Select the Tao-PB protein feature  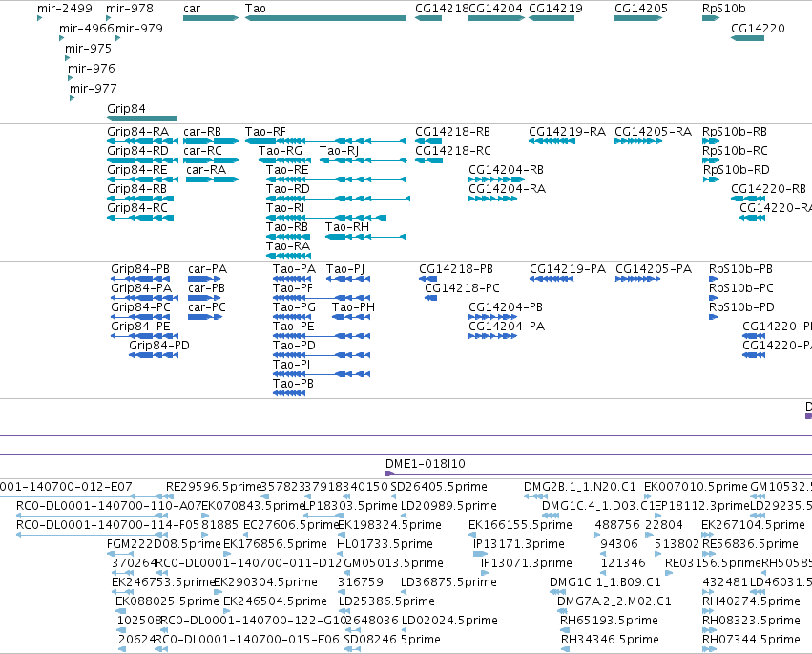(289, 393)
